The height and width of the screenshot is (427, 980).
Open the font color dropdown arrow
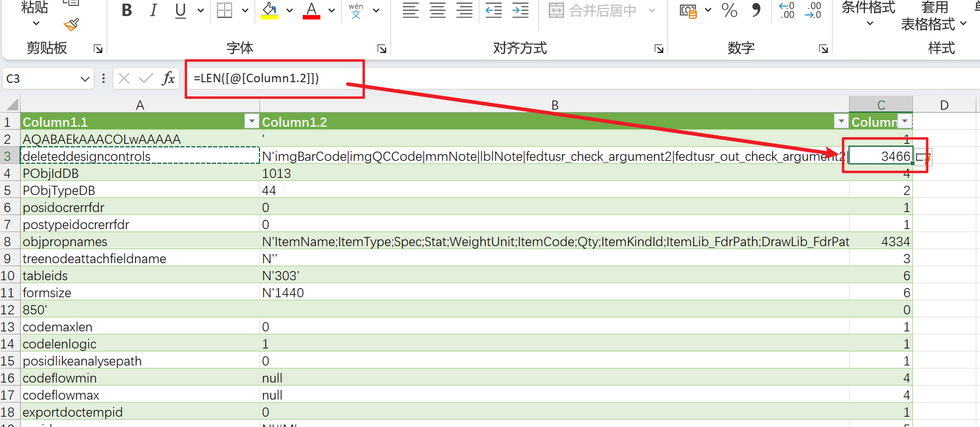[x=331, y=10]
